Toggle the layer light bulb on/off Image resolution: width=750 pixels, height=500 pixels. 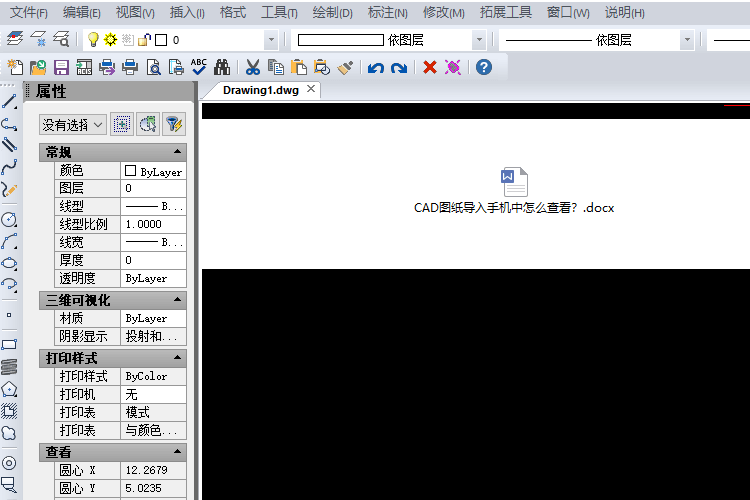click(93, 40)
